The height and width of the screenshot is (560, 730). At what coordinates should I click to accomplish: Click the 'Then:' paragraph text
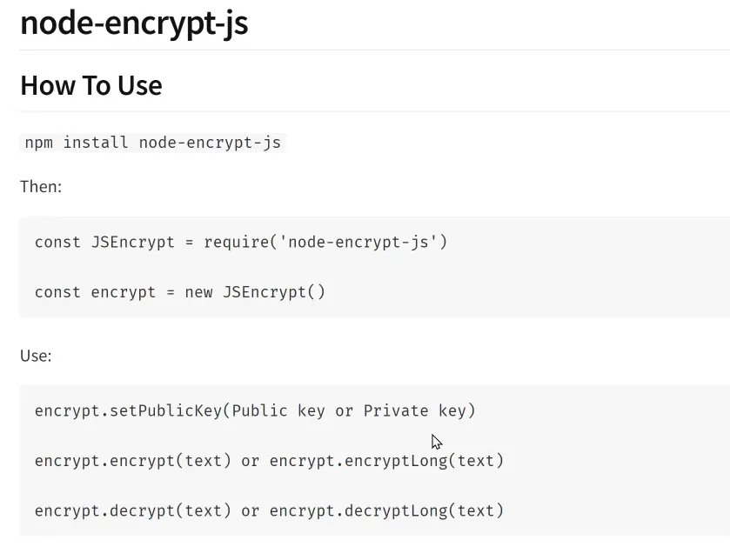(41, 186)
